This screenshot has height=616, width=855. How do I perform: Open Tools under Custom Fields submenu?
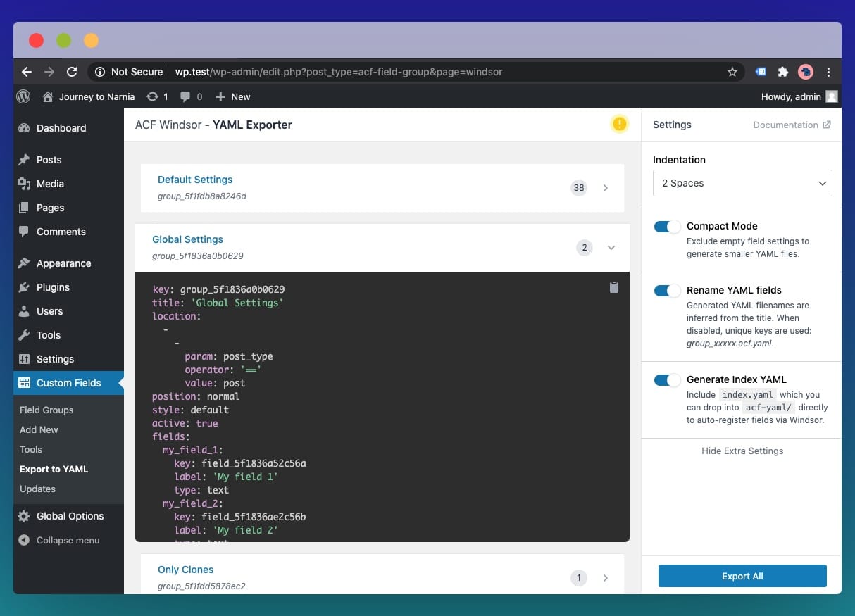tap(31, 449)
